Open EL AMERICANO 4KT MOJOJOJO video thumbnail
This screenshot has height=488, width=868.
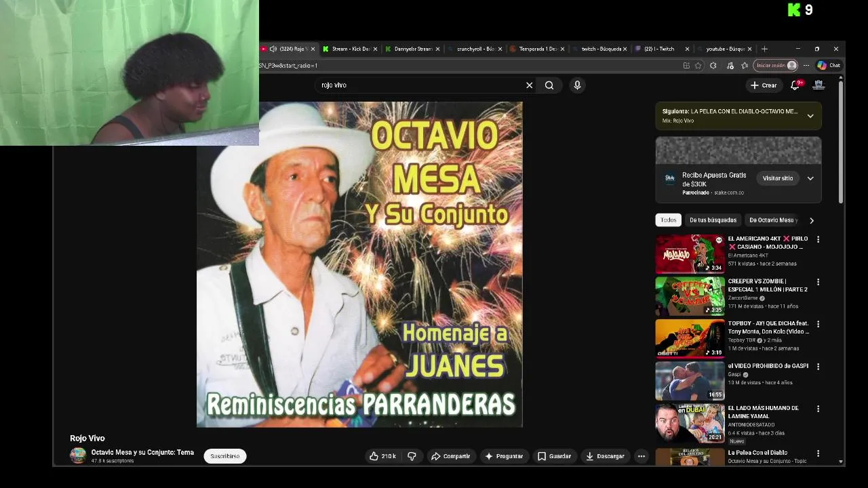[x=690, y=253]
